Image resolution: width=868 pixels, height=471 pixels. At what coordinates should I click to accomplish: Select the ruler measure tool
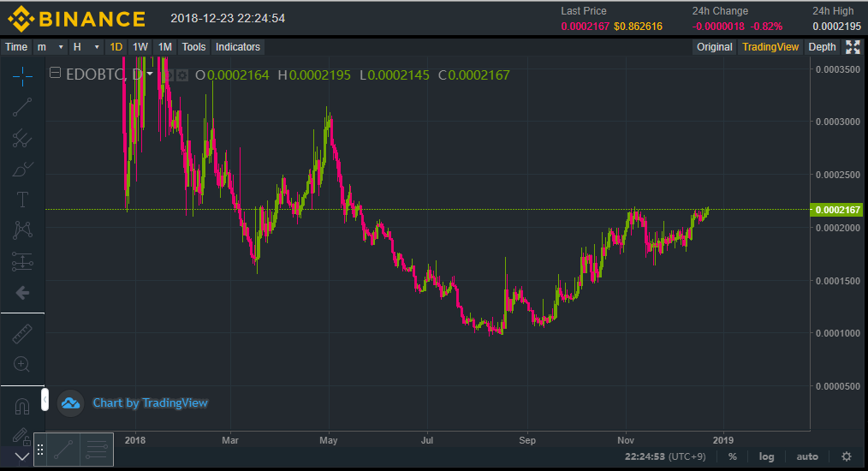(22, 334)
